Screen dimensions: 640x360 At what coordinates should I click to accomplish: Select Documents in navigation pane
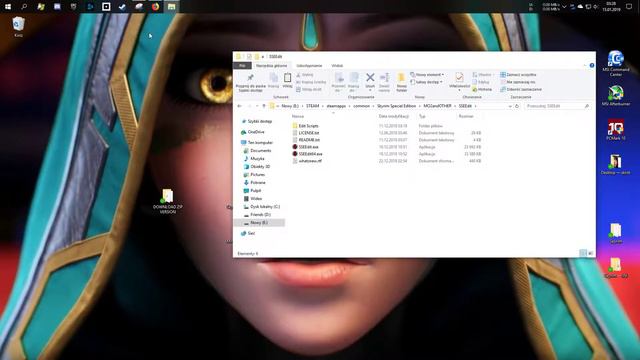click(x=258, y=151)
